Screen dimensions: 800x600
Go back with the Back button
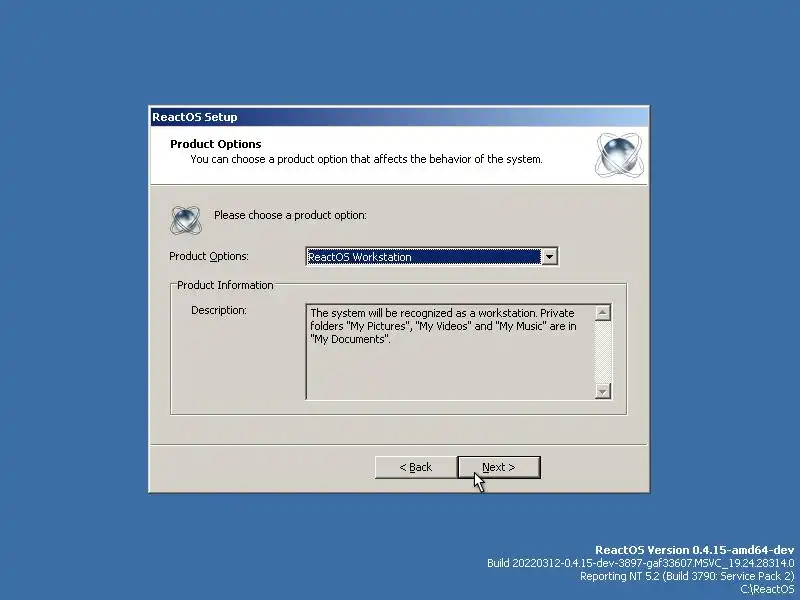coord(416,467)
